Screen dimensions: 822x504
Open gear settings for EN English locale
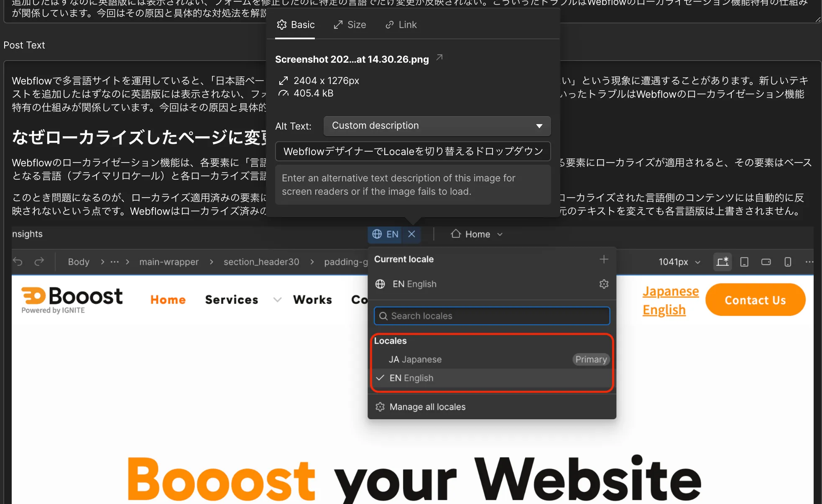click(604, 284)
